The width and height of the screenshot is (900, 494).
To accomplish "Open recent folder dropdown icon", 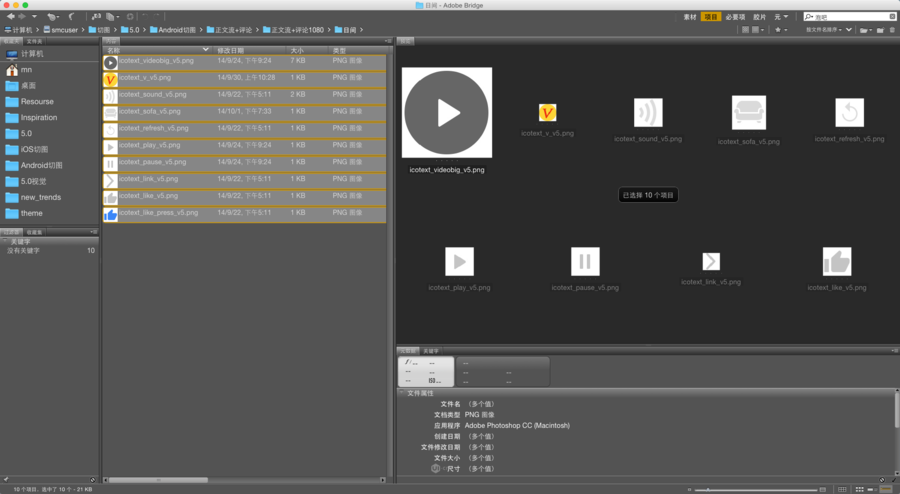I will (866, 30).
